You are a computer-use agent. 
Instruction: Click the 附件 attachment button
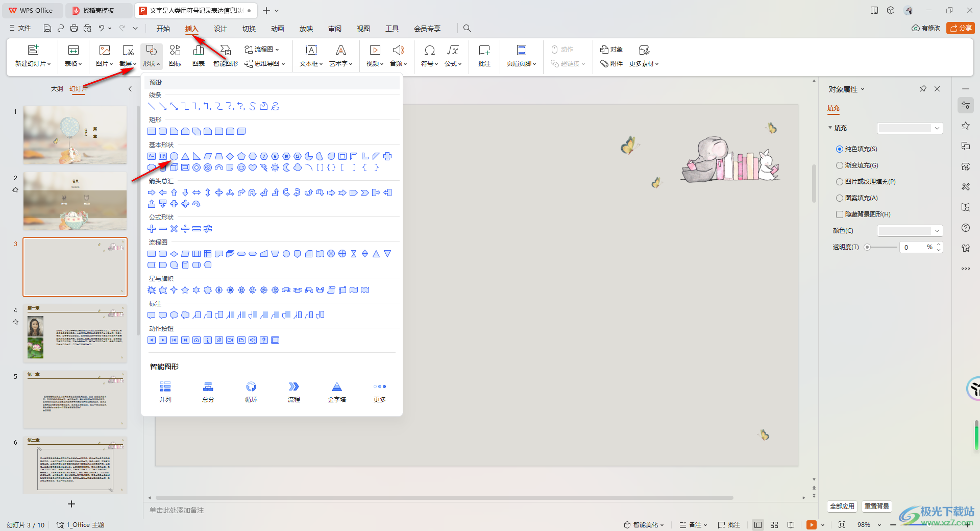(x=611, y=64)
